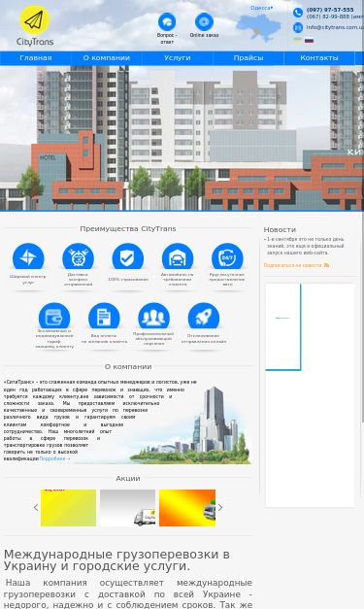The width and height of the screenshot is (364, 609).
Task: Click the hotel buildings banner slide
Action: [x=182, y=138]
